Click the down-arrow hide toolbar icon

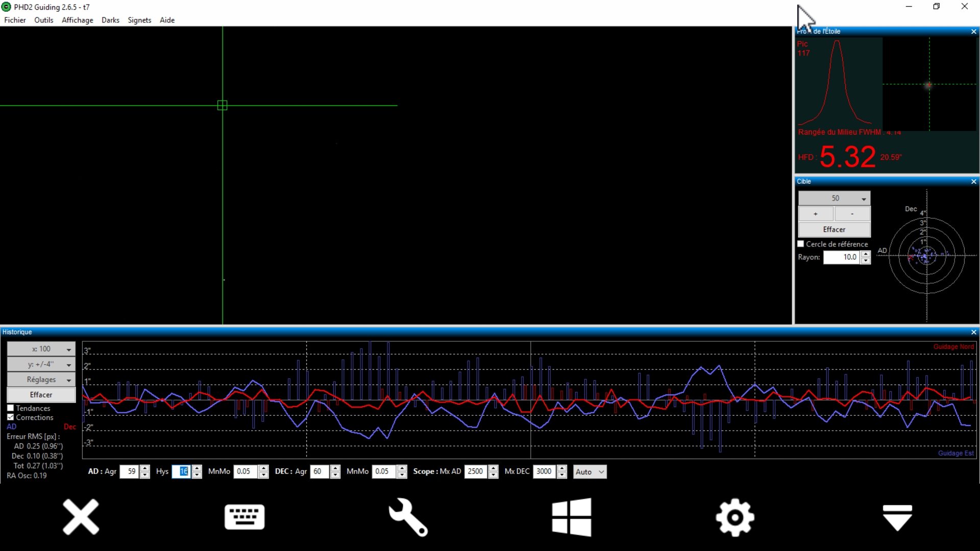(x=897, y=517)
